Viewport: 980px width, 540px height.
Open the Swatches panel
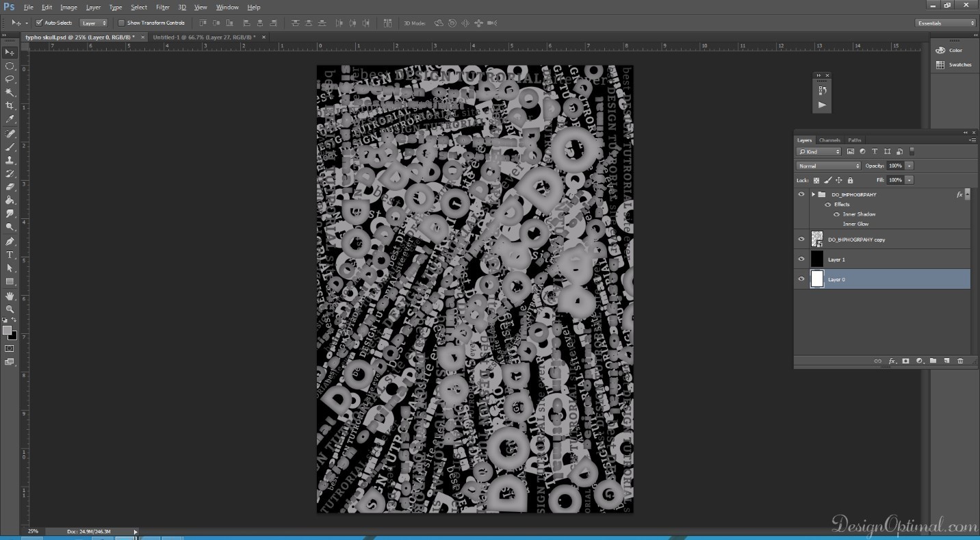click(x=953, y=65)
